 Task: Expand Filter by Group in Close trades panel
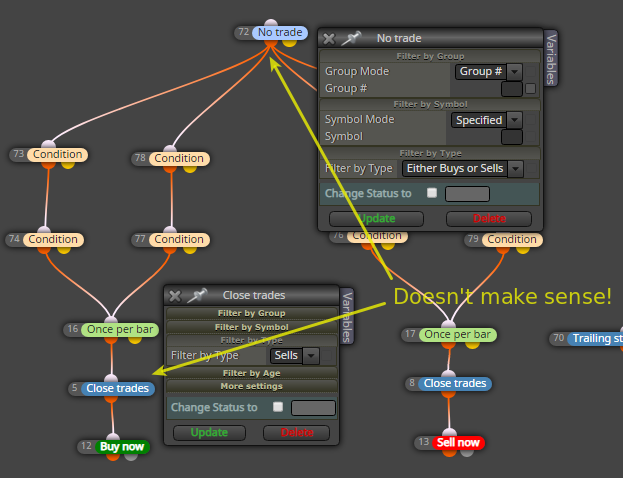click(252, 313)
